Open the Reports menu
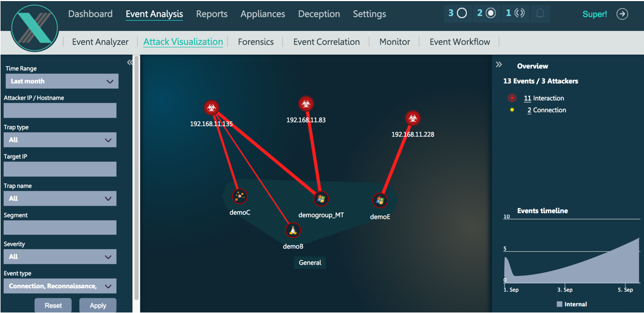This screenshot has width=644, height=313. [211, 14]
